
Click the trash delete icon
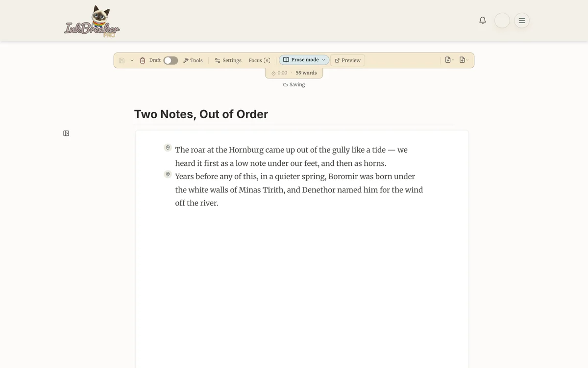[x=143, y=60]
